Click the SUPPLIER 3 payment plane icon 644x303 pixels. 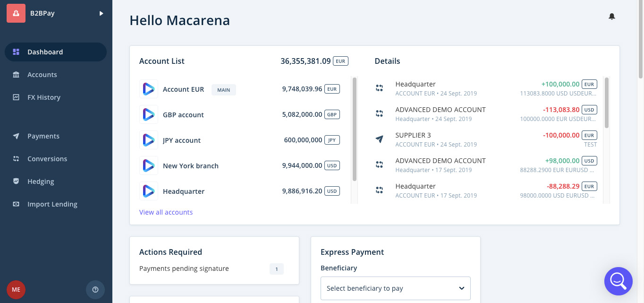[x=379, y=139]
